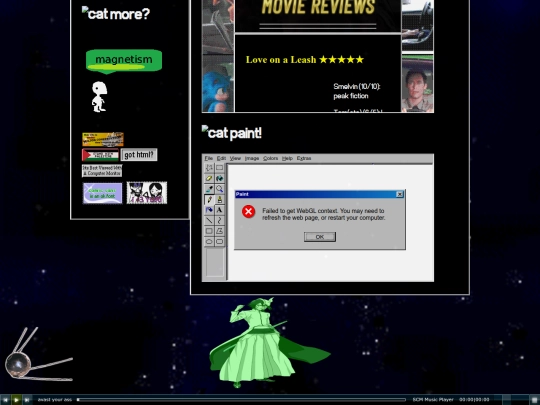Pick the Eraser tool in Paint toolbox
Viewport: 540px width, 405px height.
[x=209, y=178]
